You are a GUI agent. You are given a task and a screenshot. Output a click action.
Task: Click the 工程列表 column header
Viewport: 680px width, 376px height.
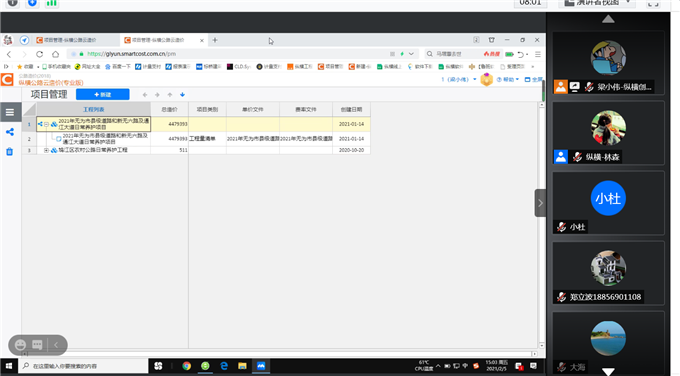tap(94, 109)
